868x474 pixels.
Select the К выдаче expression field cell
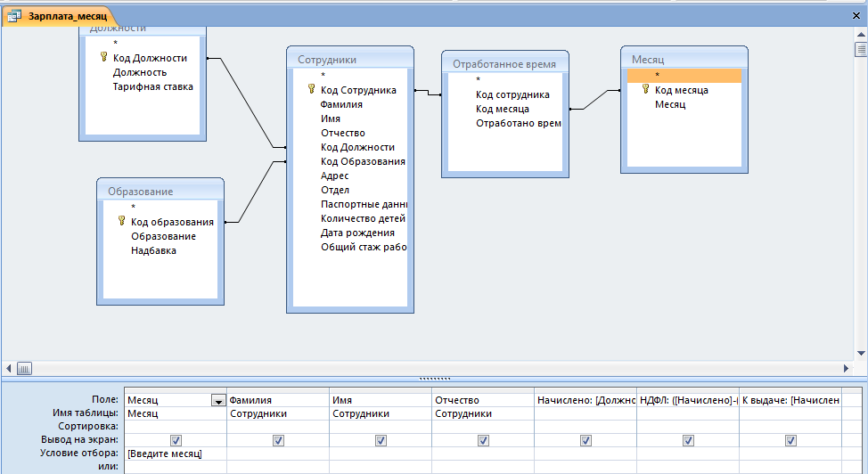pos(790,400)
